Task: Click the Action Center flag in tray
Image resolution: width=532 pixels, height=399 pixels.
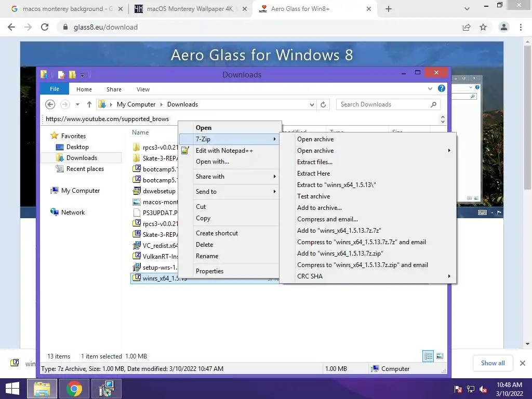Action: coord(458,389)
